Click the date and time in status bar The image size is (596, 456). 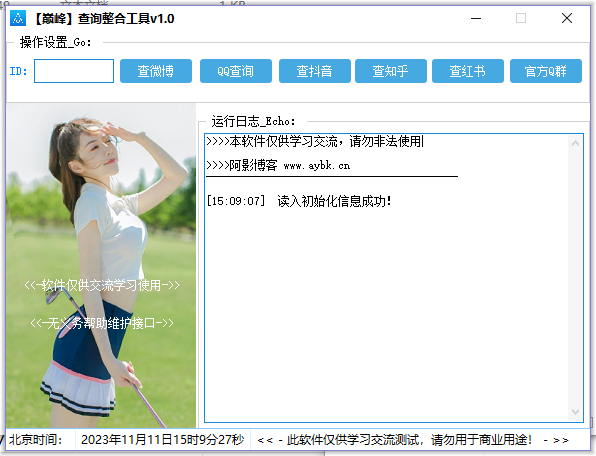(x=163, y=440)
